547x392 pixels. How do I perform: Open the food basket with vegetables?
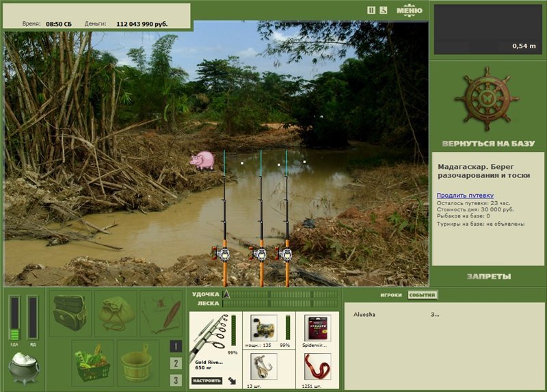(x=93, y=363)
